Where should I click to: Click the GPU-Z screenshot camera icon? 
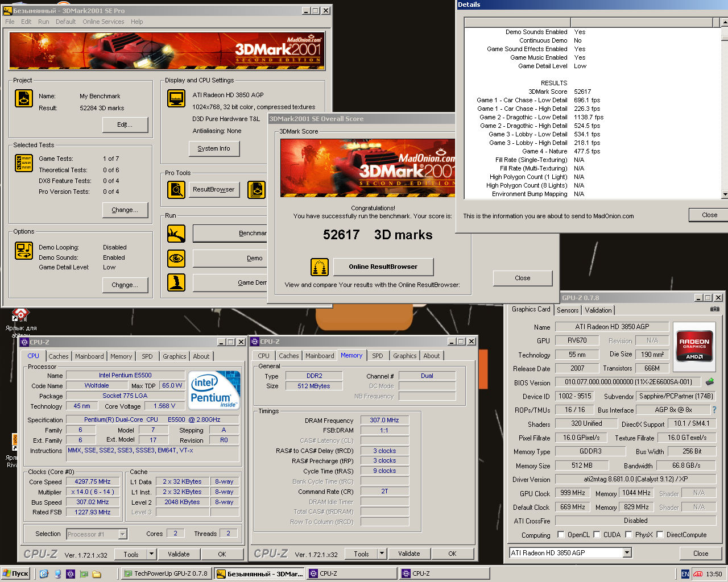click(x=715, y=309)
